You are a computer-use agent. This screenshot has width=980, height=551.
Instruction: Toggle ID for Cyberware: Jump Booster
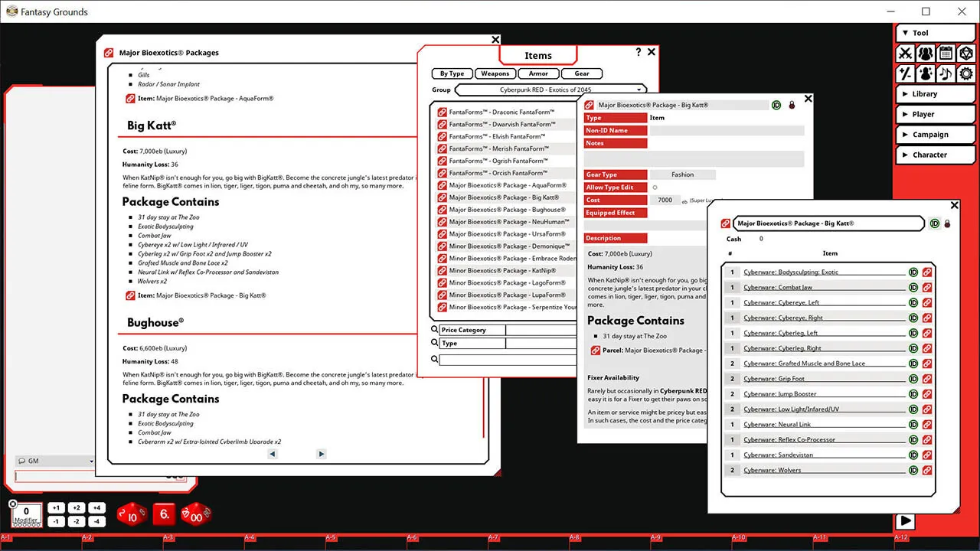tap(913, 394)
